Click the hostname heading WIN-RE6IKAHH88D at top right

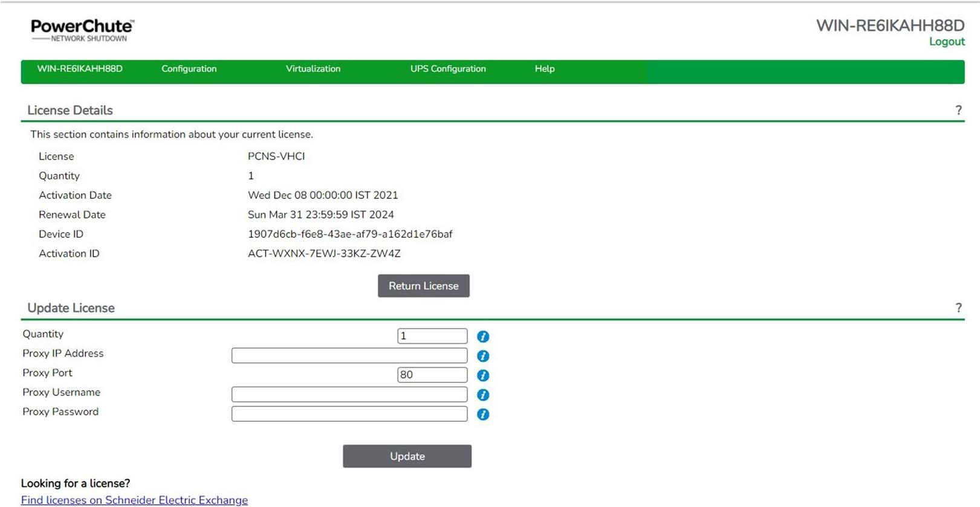pyautogui.click(x=890, y=25)
